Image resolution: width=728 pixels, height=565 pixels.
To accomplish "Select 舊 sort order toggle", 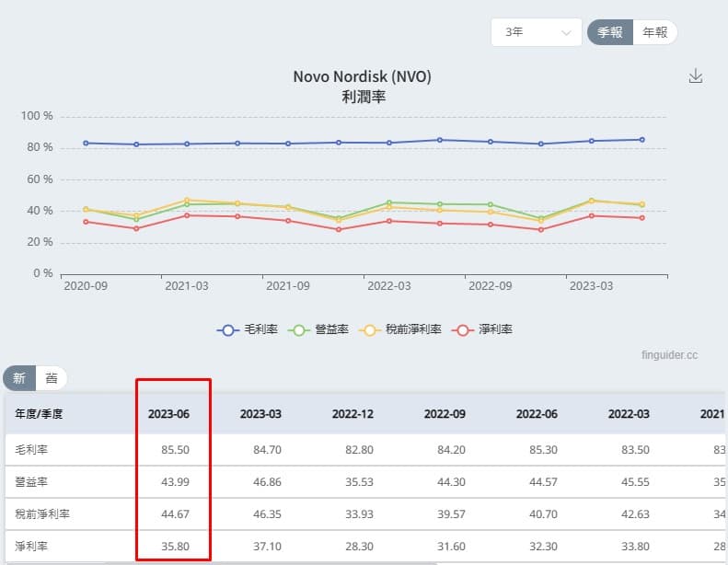I will (51, 378).
